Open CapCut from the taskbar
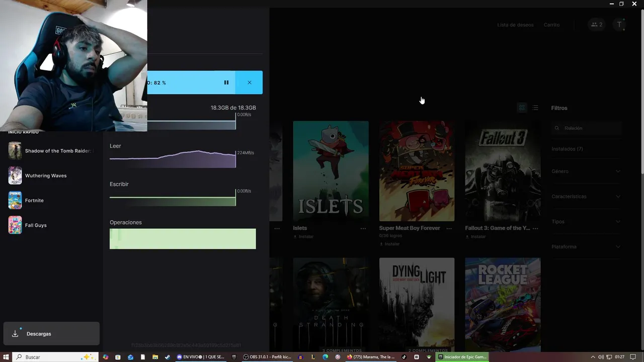The image size is (644, 362). (417, 357)
